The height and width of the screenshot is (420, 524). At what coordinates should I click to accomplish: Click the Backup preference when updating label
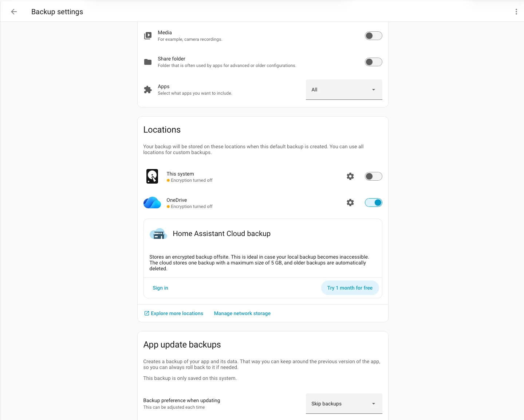pyautogui.click(x=182, y=400)
